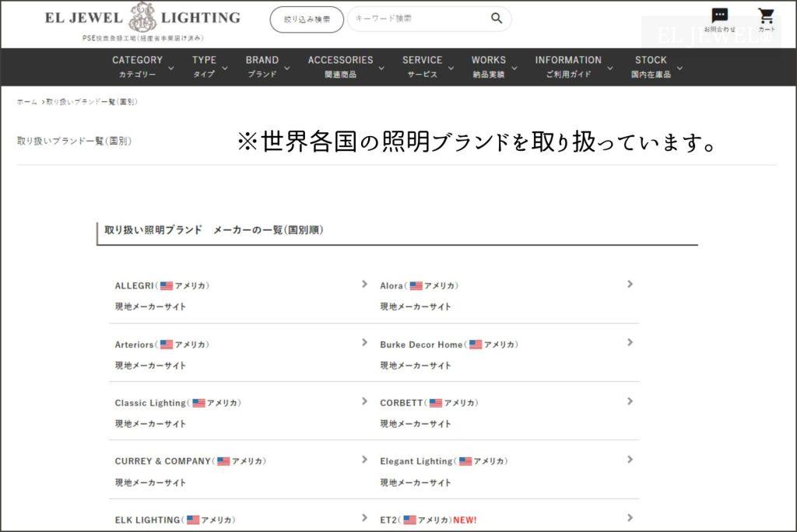Expand the BRAND dropdown menu
This screenshot has height=532, width=797.
[x=262, y=66]
